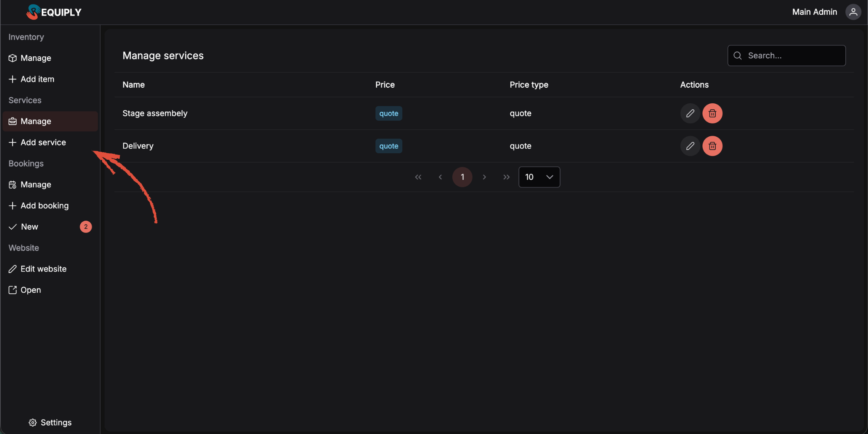Click the Equiply logo

click(54, 12)
